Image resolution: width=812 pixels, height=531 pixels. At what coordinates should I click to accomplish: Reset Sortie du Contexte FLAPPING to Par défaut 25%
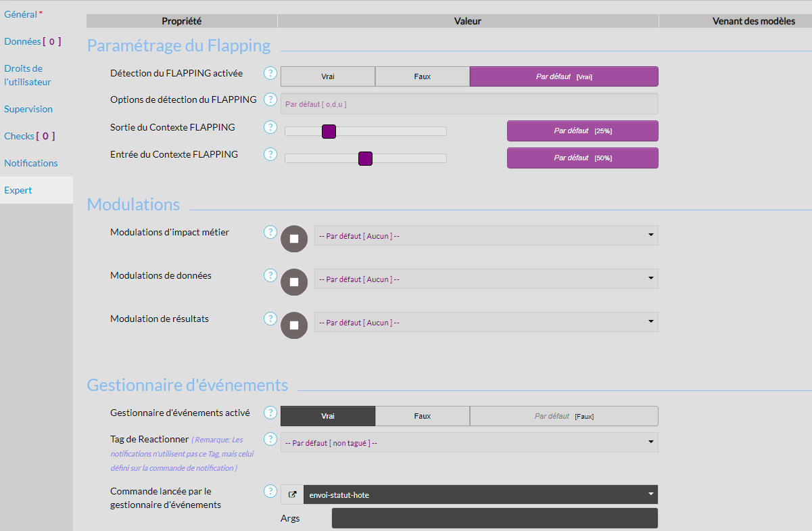[582, 131]
